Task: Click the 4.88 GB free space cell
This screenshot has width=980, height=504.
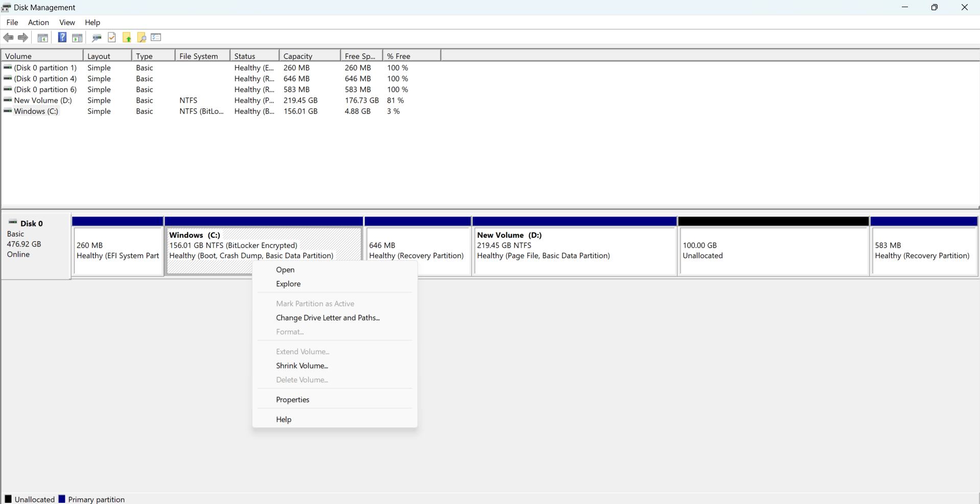Action: point(358,111)
